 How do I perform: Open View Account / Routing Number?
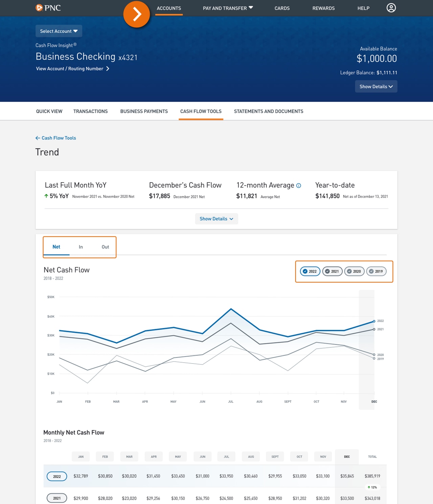(x=69, y=68)
